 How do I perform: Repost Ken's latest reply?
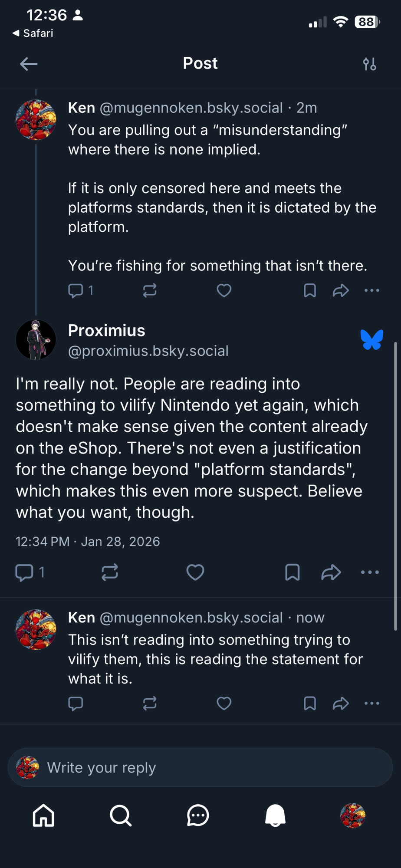(150, 703)
